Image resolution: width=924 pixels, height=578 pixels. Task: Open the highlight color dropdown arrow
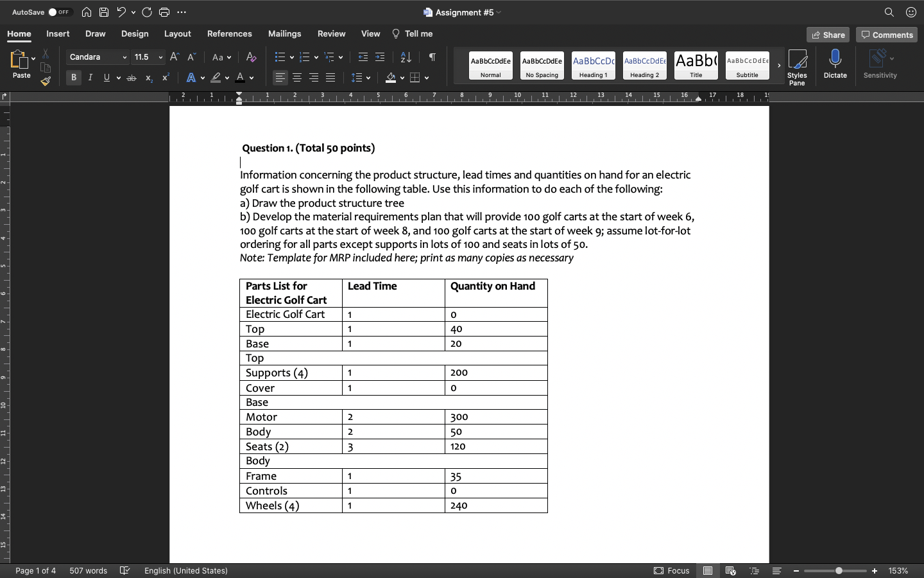click(x=227, y=78)
